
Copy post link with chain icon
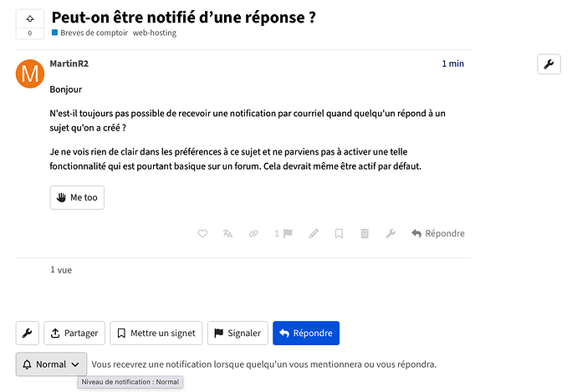(x=253, y=233)
